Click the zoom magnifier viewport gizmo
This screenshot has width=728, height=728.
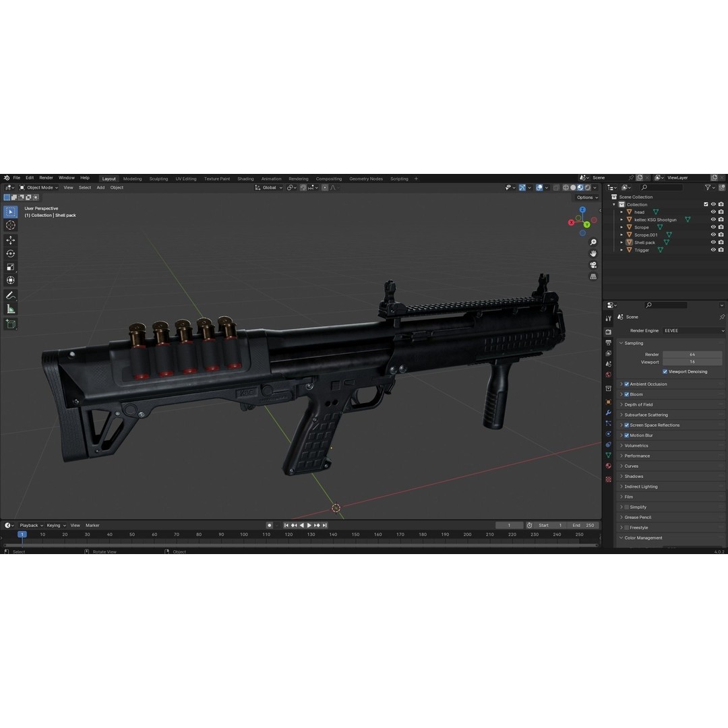[593, 243]
